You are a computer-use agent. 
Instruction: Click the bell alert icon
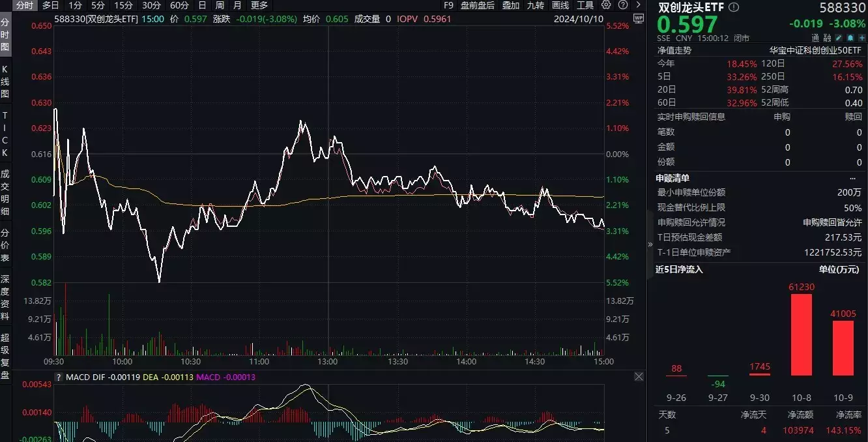point(851,38)
